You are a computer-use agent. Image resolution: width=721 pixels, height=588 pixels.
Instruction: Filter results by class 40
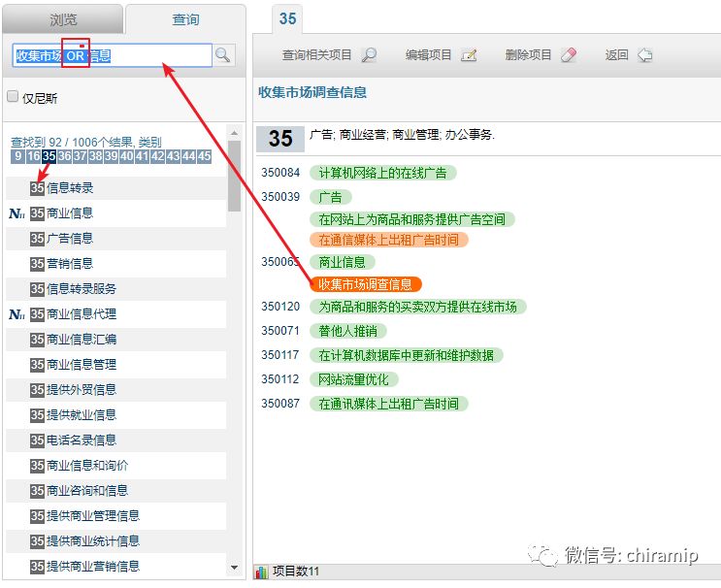click(127, 156)
